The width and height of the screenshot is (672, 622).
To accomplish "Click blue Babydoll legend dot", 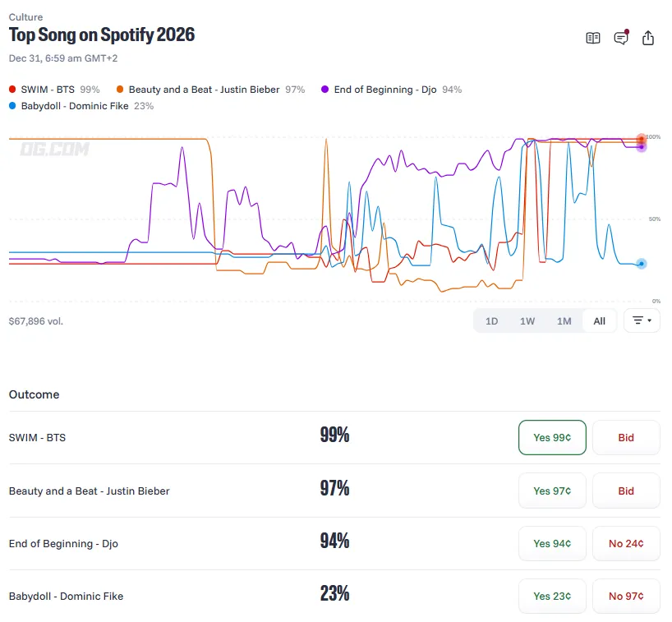I will [x=12, y=105].
